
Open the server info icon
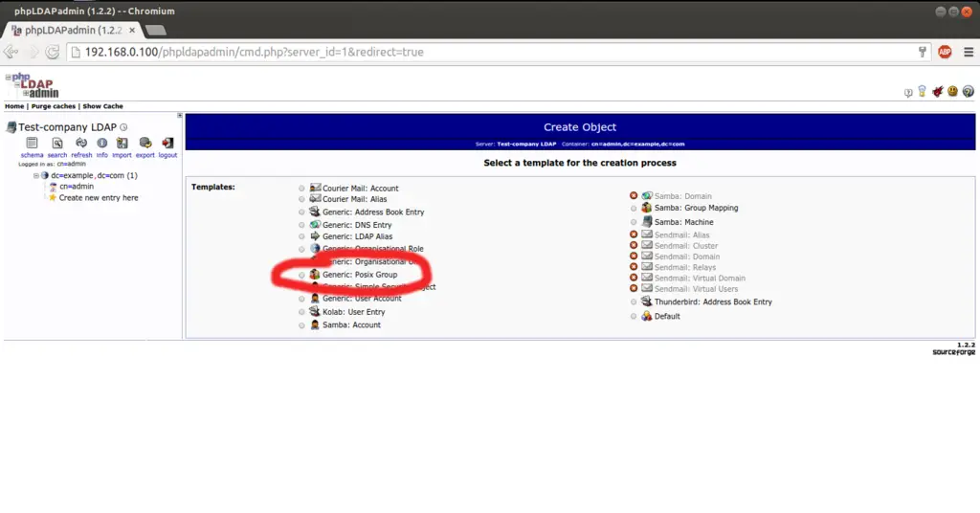(101, 144)
